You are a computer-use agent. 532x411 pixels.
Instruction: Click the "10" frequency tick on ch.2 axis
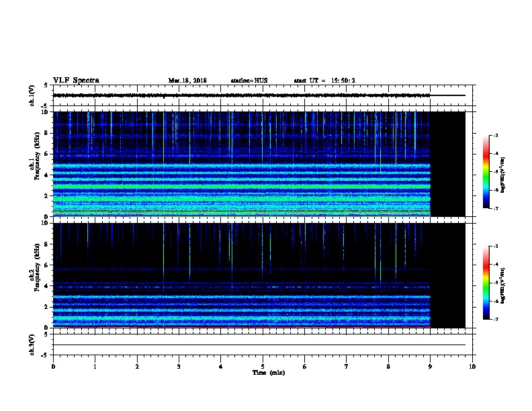tap(45, 223)
